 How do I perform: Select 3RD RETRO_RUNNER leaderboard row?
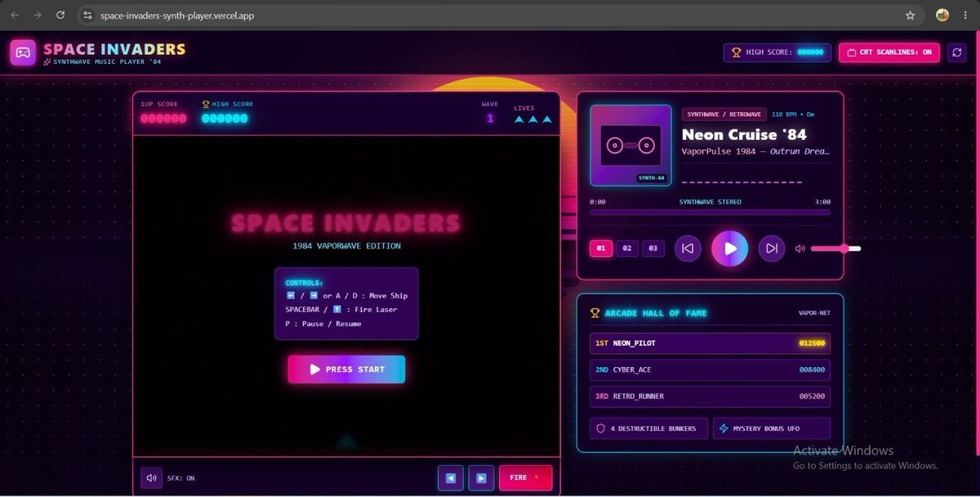(x=710, y=396)
